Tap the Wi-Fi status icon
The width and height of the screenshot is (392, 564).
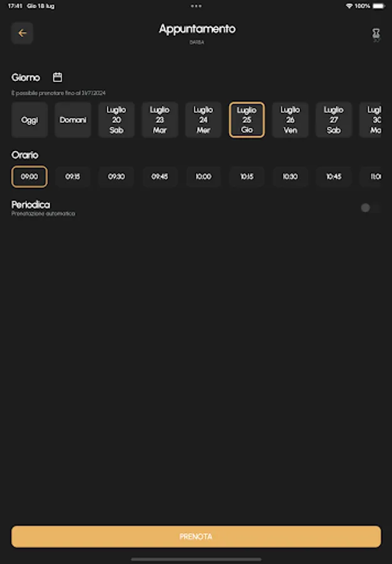pos(349,6)
